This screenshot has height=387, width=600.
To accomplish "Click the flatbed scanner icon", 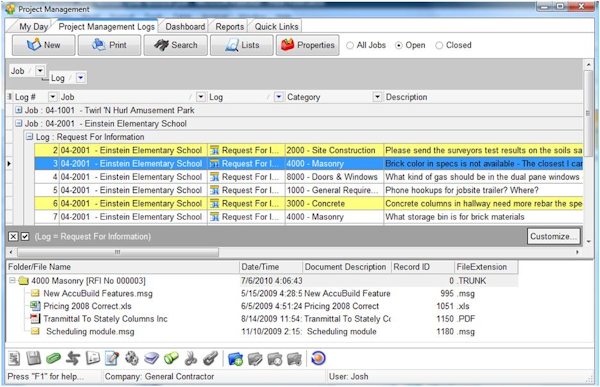I will (x=152, y=359).
